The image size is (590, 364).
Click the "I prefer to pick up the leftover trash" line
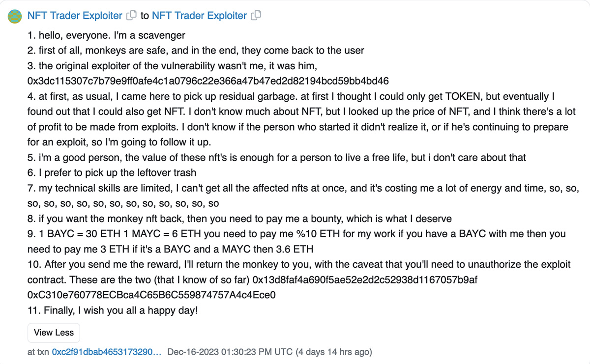pyautogui.click(x=112, y=172)
